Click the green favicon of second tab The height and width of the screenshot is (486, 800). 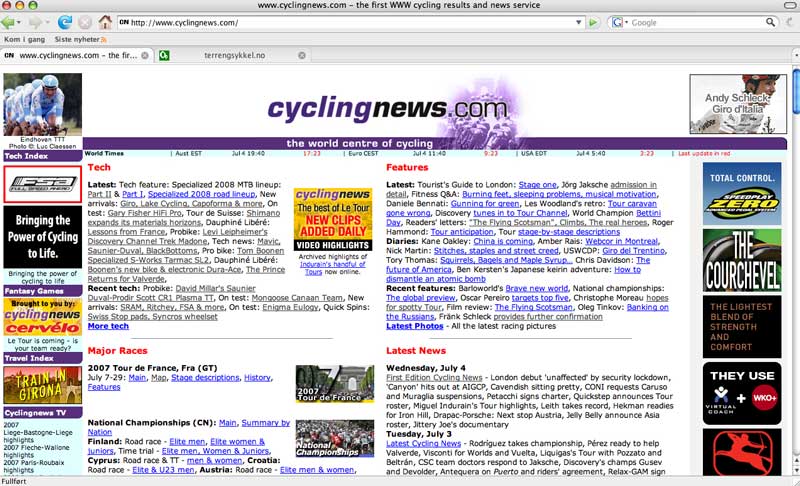(x=164, y=56)
